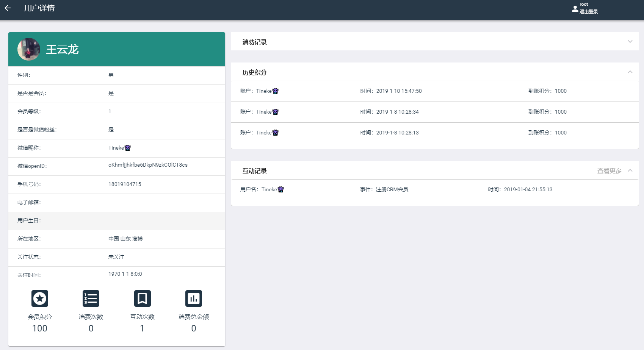Image resolution: width=644 pixels, height=350 pixels.
Task: Collapse the 历史积分 panel chevron
Action: pos(630,72)
